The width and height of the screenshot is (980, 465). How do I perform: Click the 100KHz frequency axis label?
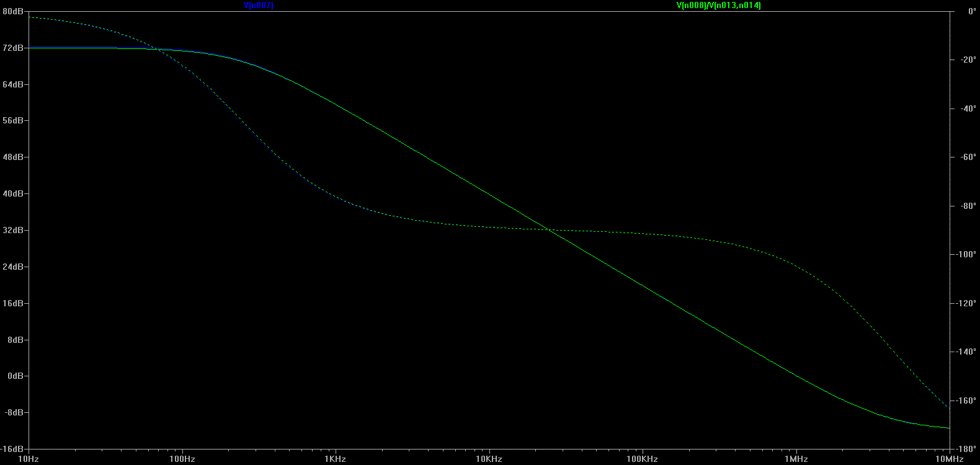[642, 459]
